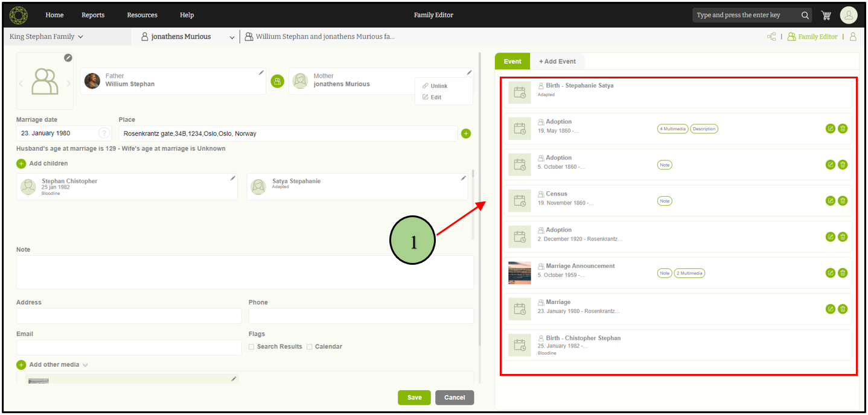Image resolution: width=868 pixels, height=415 pixels.
Task: Open the jonathens Murious person dropdown
Action: click(x=232, y=37)
